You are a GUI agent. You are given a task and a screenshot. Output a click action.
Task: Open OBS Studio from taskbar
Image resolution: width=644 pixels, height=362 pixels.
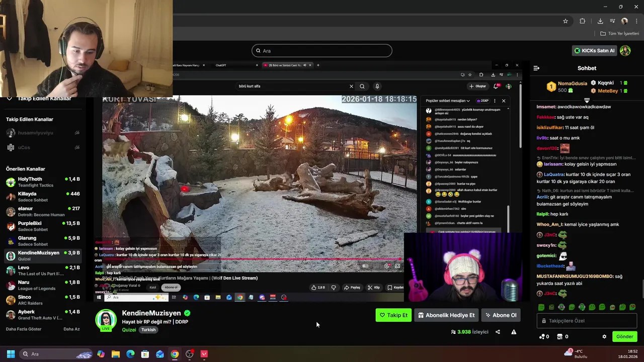[x=189, y=354]
